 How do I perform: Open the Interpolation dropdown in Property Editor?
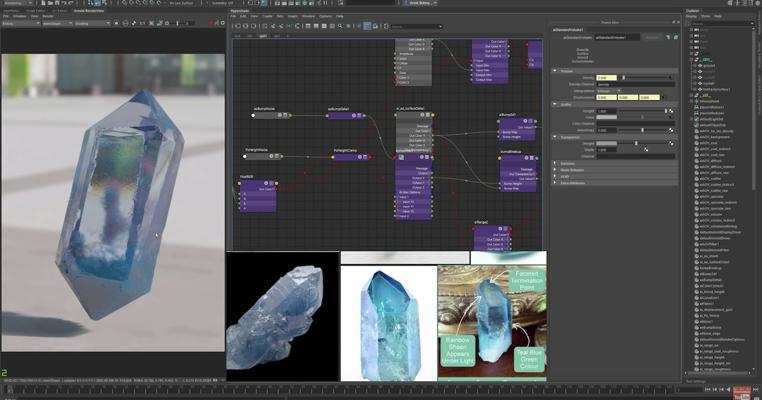click(x=608, y=91)
